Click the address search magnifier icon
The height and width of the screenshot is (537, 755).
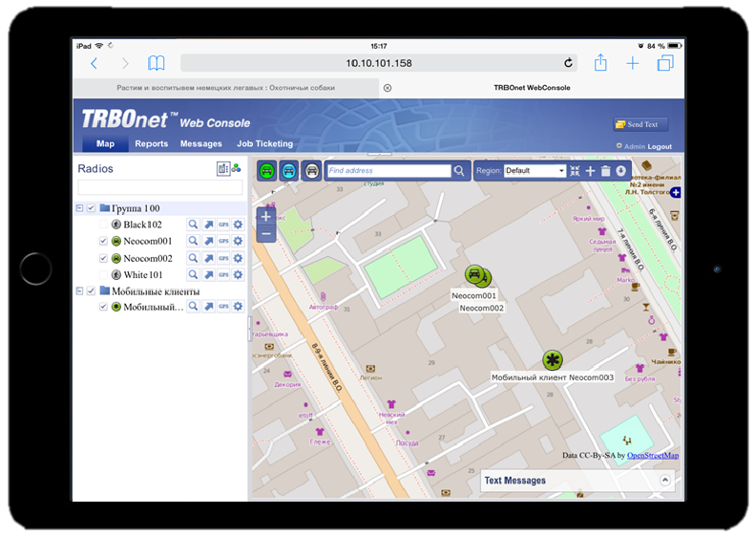pos(459,170)
